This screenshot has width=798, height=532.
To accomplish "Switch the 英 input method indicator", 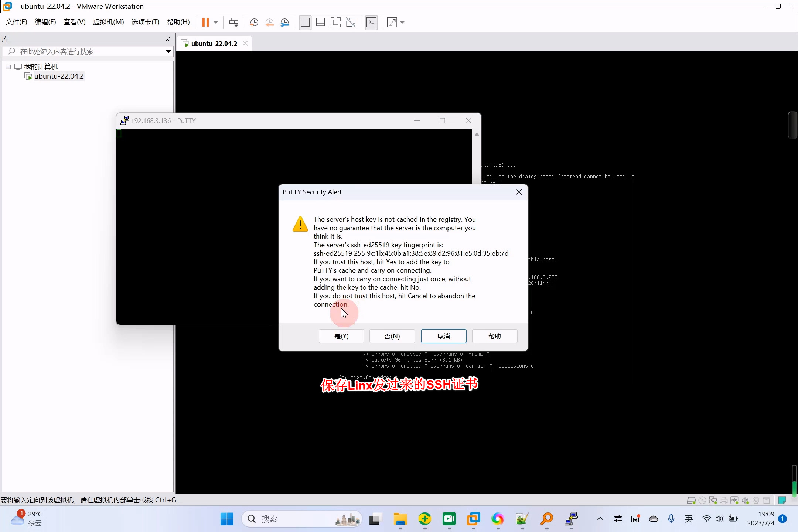I will coord(689,519).
